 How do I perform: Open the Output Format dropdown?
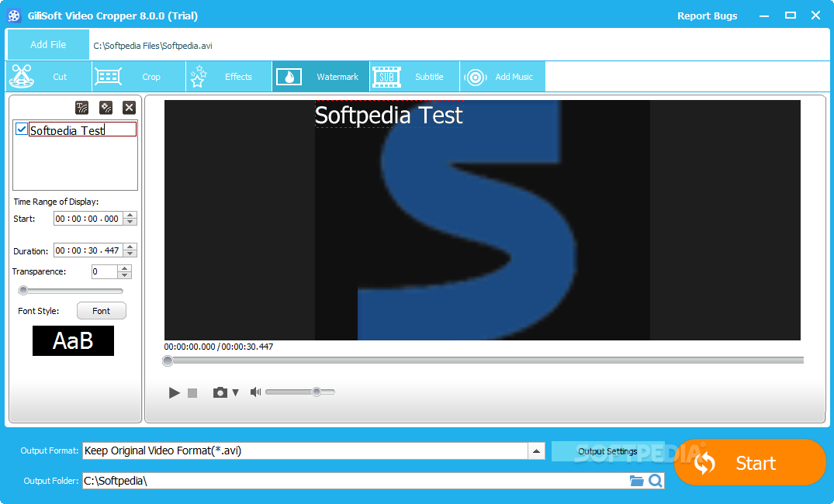536,450
